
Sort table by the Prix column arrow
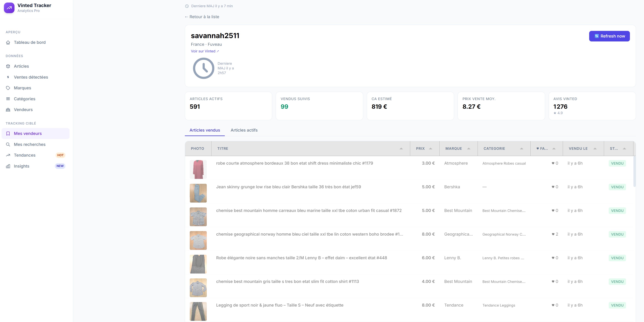tap(431, 149)
